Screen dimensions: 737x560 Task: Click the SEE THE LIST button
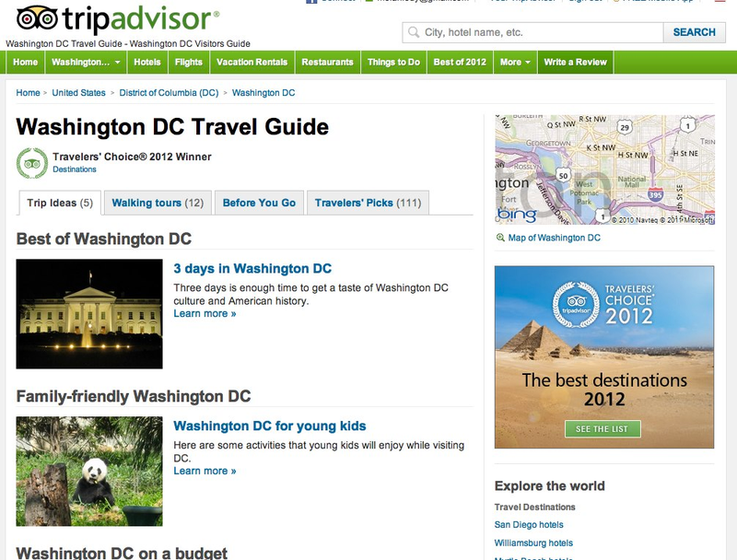pos(602,429)
